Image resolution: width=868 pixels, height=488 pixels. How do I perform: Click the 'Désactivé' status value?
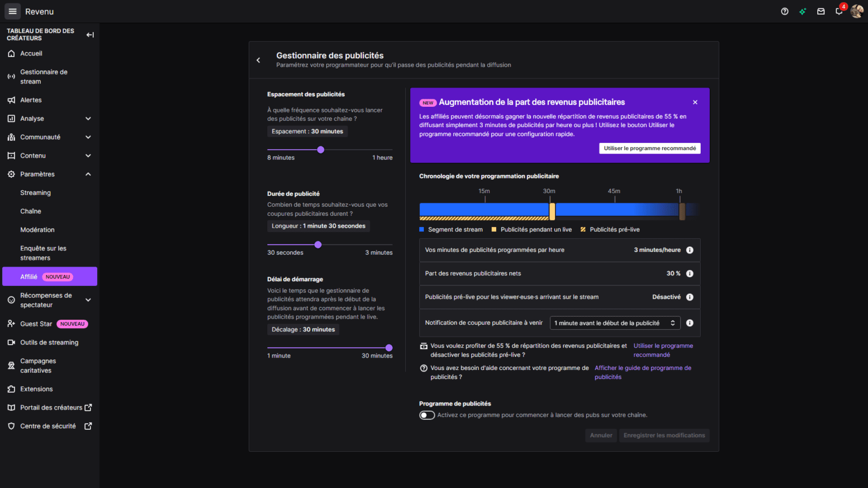666,297
